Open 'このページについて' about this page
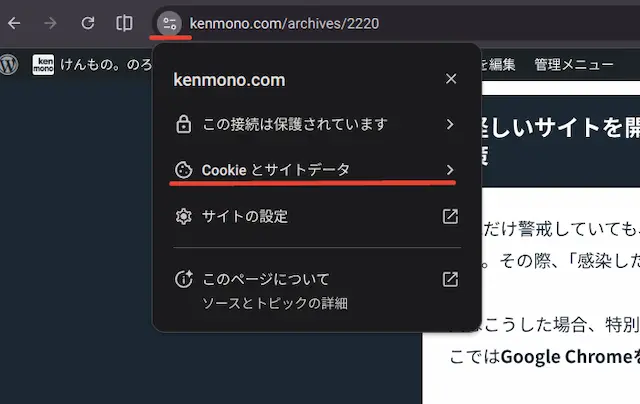Image resolution: width=640 pixels, height=404 pixels. click(315, 291)
